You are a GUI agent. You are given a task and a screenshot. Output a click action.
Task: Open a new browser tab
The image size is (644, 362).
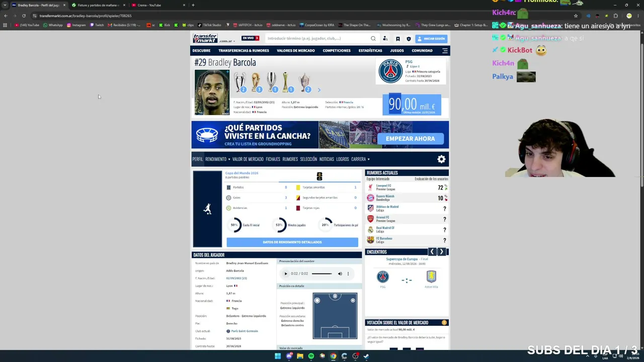point(193,5)
